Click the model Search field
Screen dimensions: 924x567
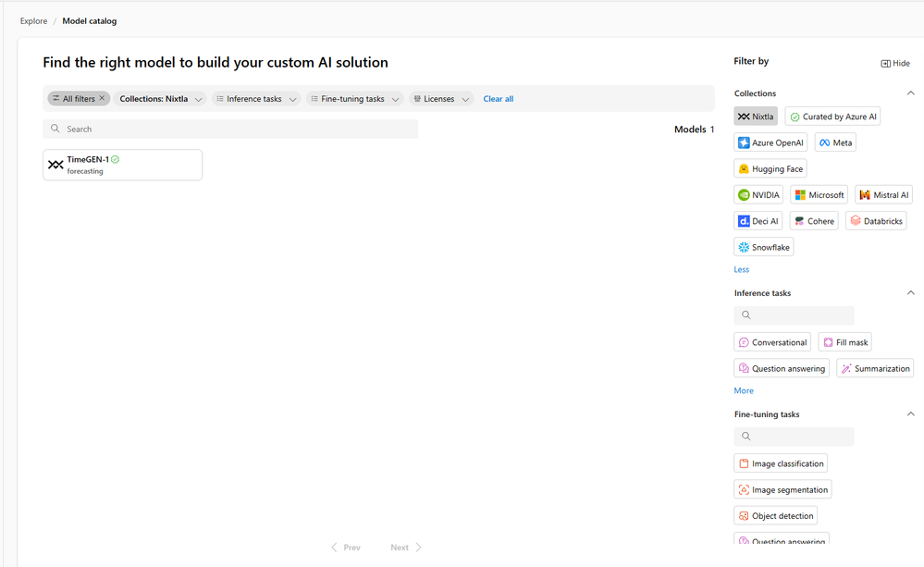[x=231, y=129]
